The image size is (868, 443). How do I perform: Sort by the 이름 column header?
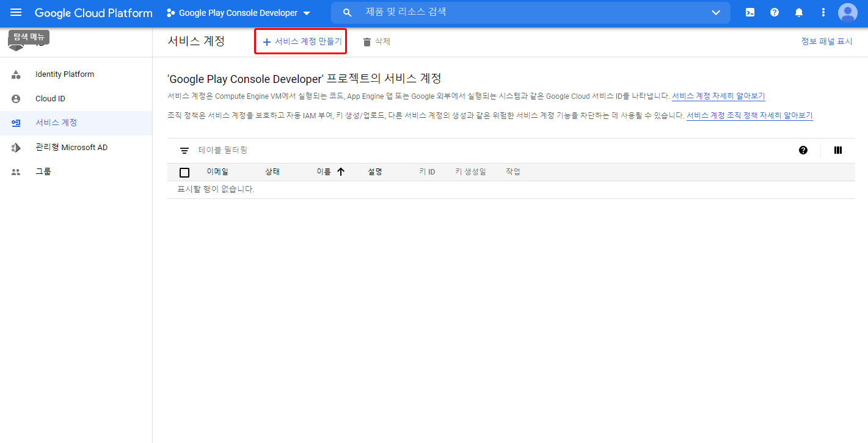[324, 172]
